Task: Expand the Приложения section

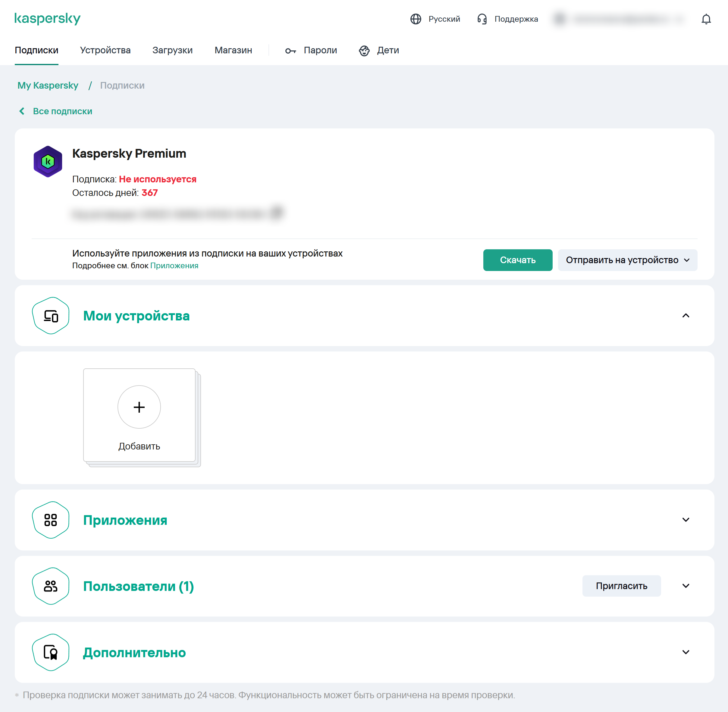Action: [686, 520]
